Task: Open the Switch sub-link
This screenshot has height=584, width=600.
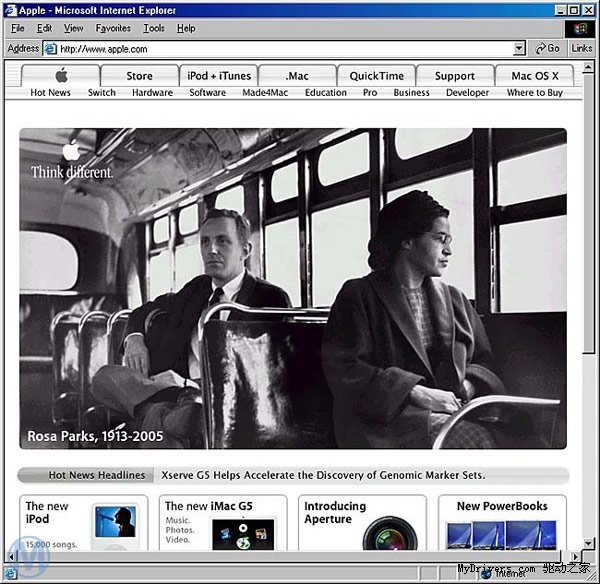Action: point(101,93)
